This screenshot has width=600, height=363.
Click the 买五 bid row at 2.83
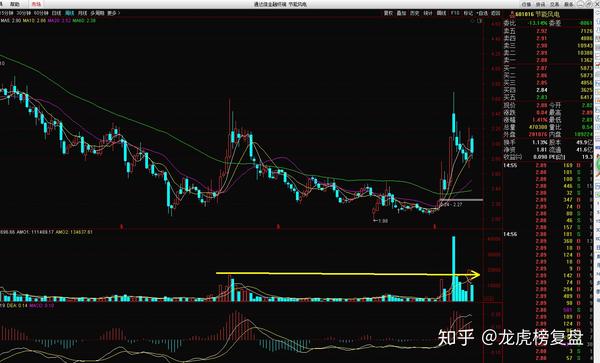[x=548, y=97]
